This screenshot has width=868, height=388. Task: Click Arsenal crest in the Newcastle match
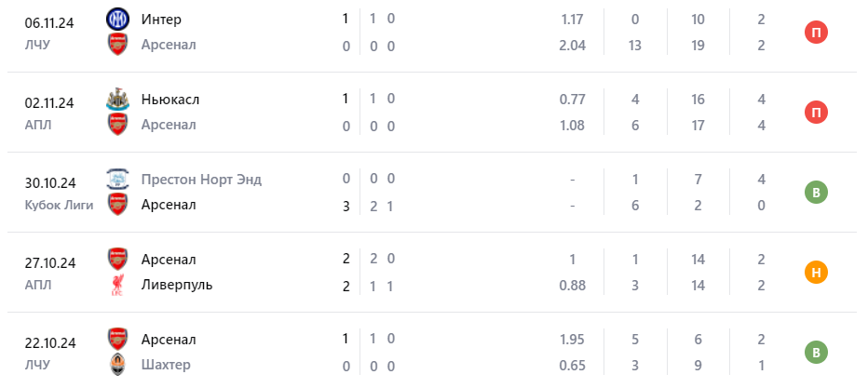(117, 125)
